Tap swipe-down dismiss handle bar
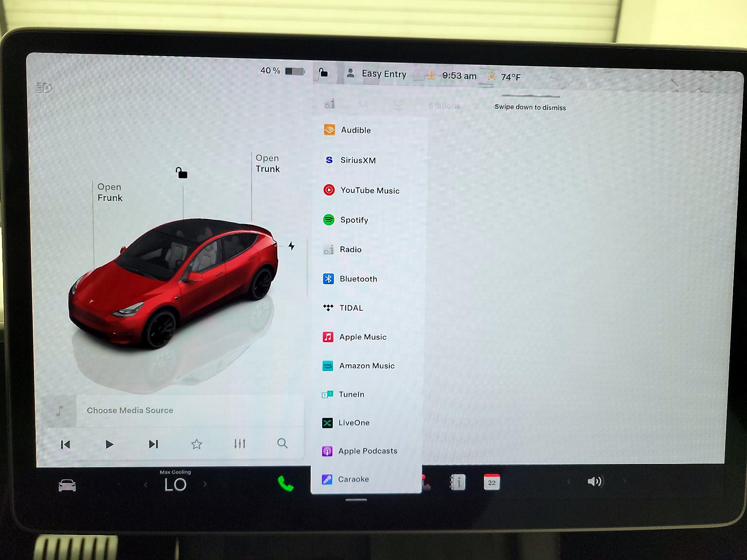This screenshot has height=560, width=747. click(x=531, y=96)
